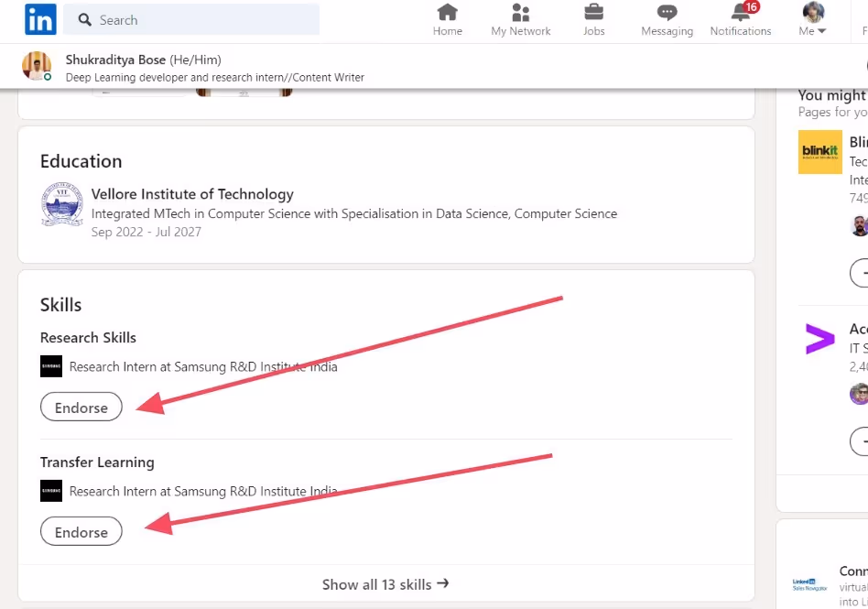
Task: Click the Sep 2022 - Jul 2027 dates
Action: click(x=146, y=232)
